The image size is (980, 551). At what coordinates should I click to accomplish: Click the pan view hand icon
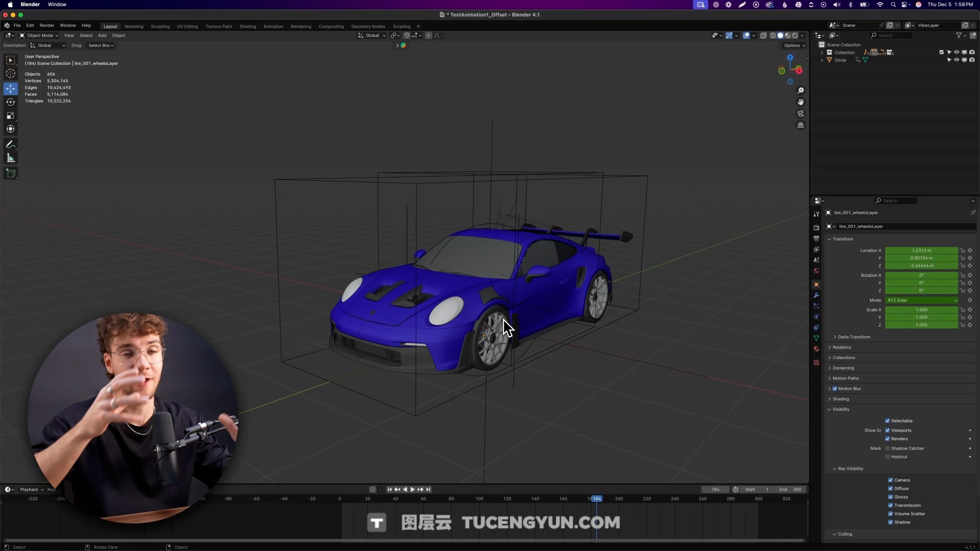[x=800, y=102]
